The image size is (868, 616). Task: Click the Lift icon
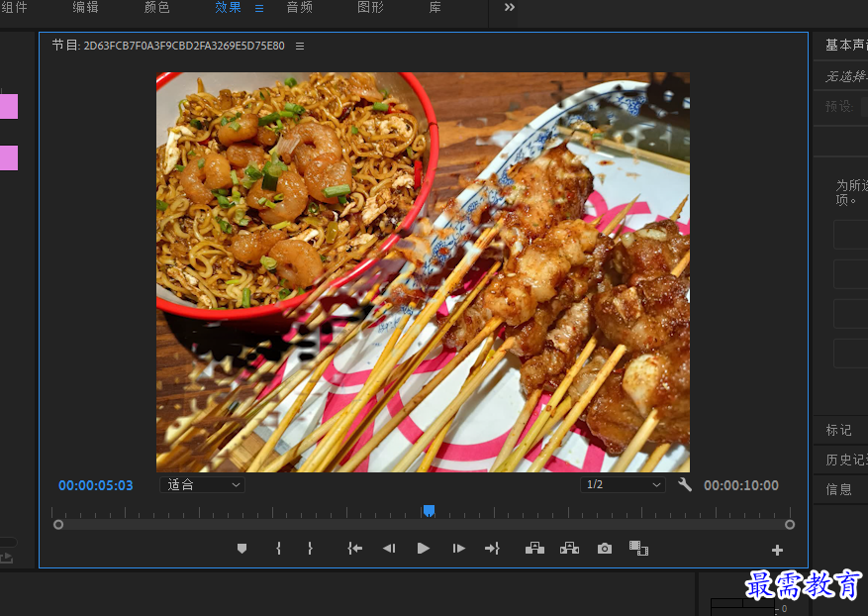[534, 549]
